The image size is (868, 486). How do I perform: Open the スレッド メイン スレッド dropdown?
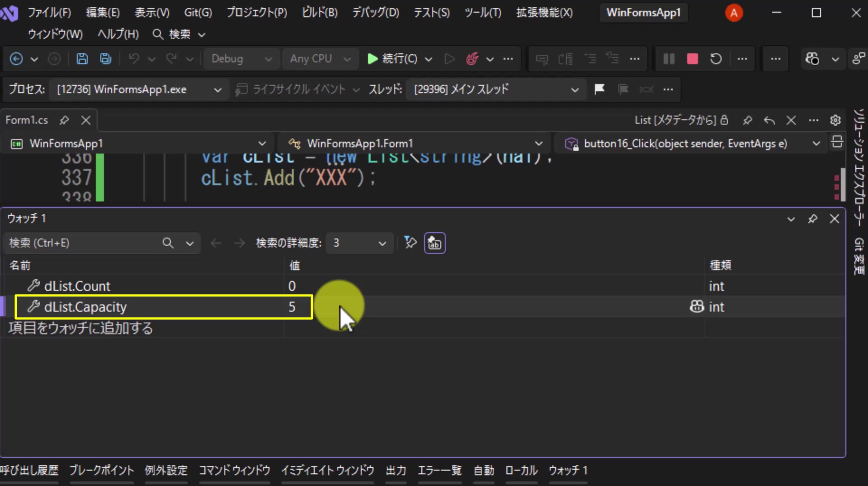496,89
